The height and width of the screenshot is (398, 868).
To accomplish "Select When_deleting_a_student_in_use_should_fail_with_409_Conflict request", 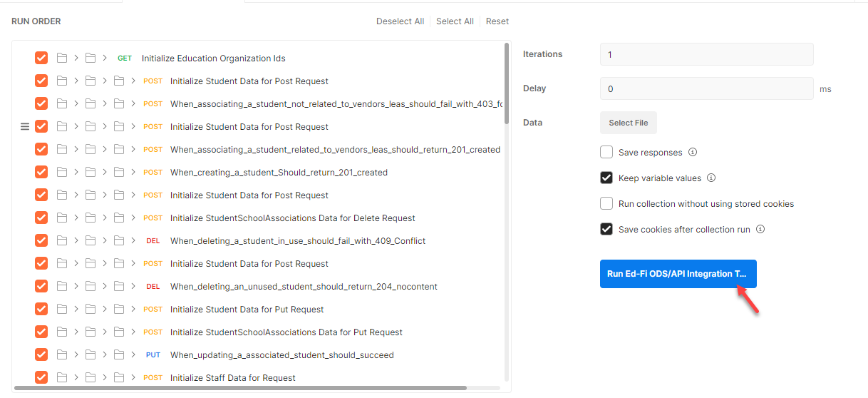I will click(298, 241).
